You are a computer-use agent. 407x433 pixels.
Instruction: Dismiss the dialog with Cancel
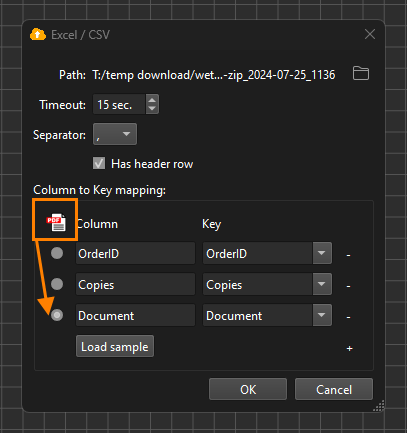[x=334, y=389]
